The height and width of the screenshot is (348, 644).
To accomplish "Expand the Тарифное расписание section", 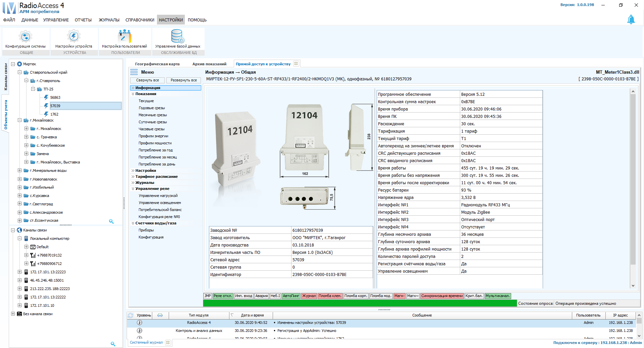I will [133, 177].
